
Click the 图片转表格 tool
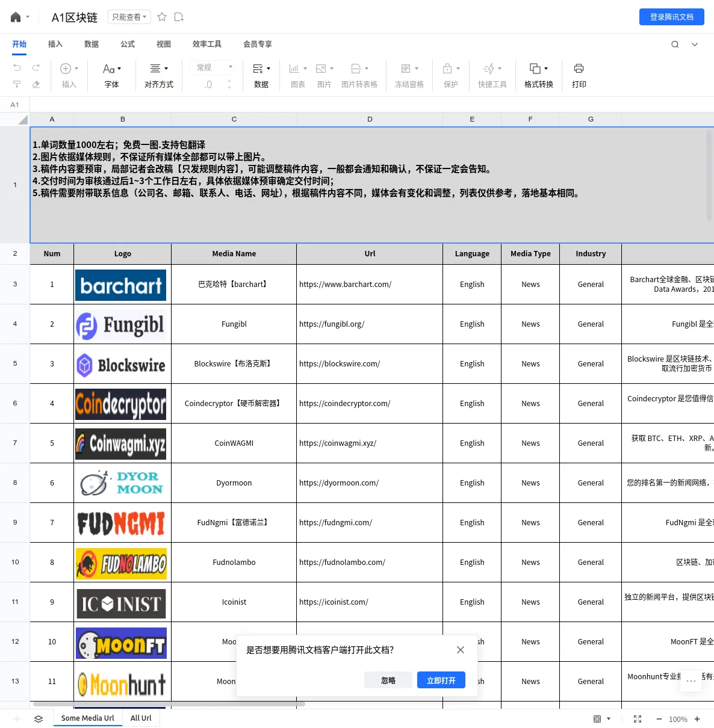[359, 76]
